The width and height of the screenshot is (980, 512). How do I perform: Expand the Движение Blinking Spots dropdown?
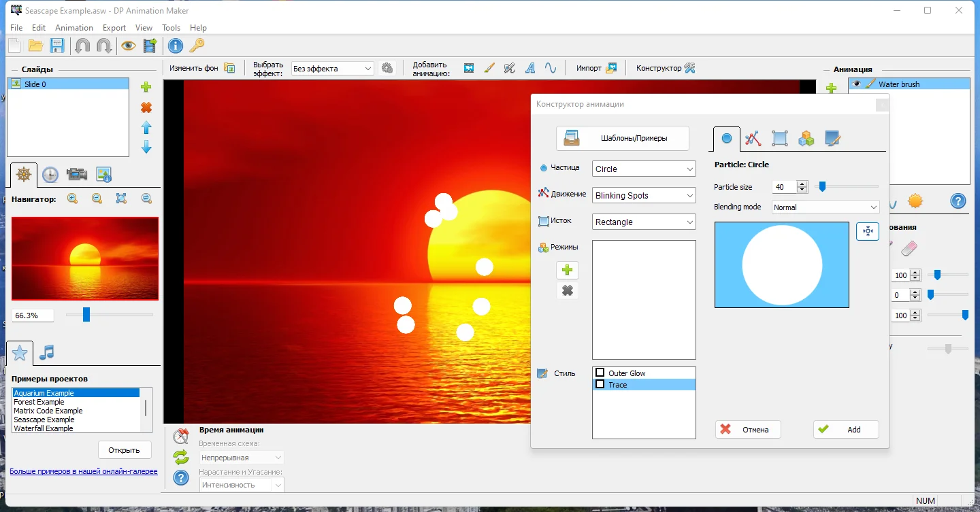tap(644, 195)
